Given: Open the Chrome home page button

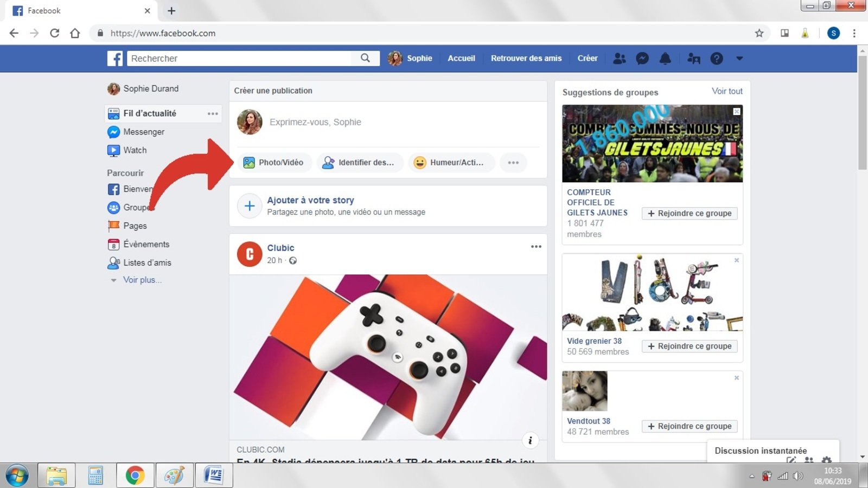Looking at the screenshot, I should (x=75, y=33).
